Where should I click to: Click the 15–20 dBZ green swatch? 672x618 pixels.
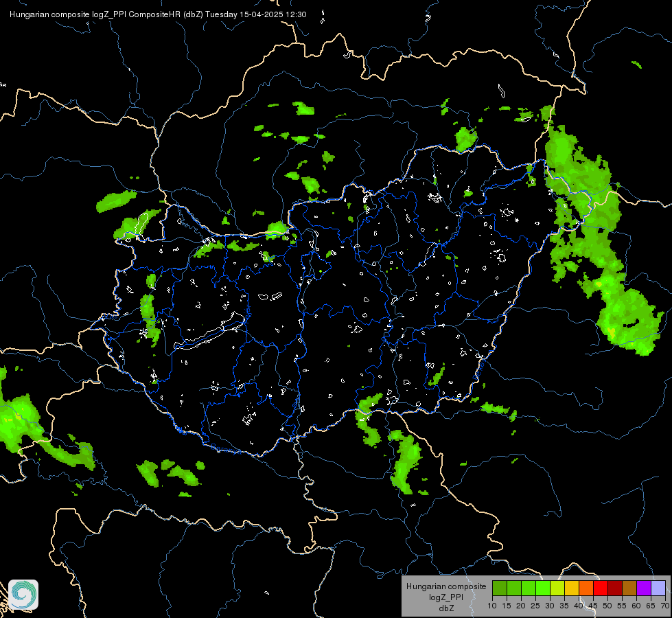tap(514, 588)
